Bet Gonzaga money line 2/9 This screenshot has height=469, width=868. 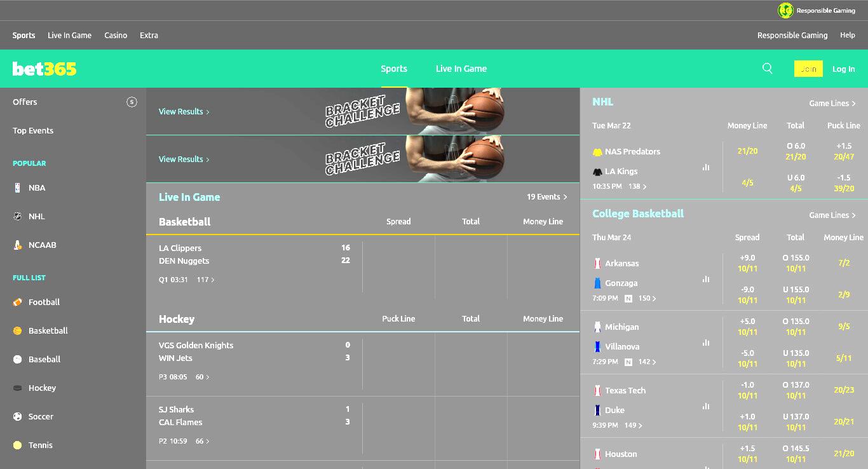(x=843, y=294)
